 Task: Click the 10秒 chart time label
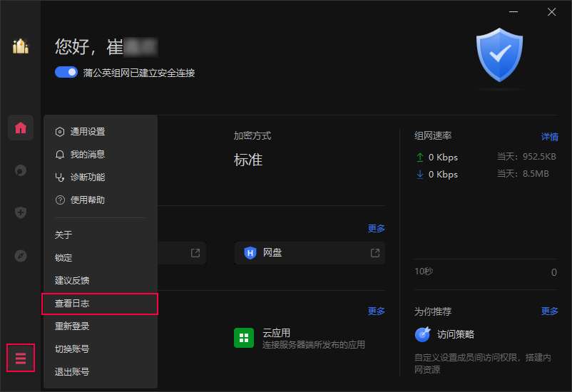424,272
